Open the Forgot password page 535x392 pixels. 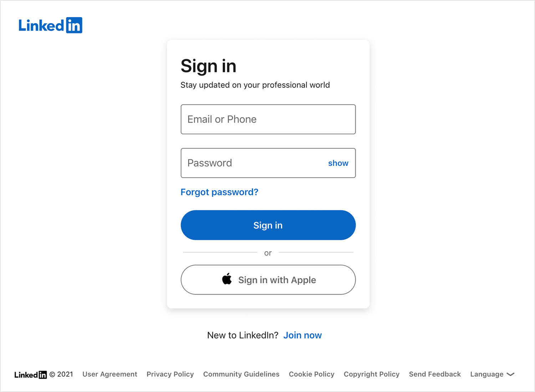point(219,192)
